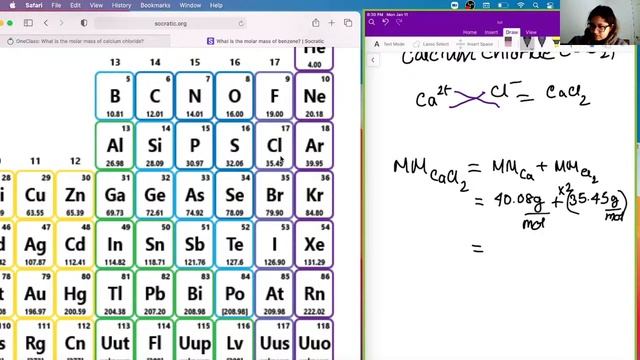Click the green fullscreen button in Safari
This screenshot has height=360, width=640.
[x=10, y=23]
